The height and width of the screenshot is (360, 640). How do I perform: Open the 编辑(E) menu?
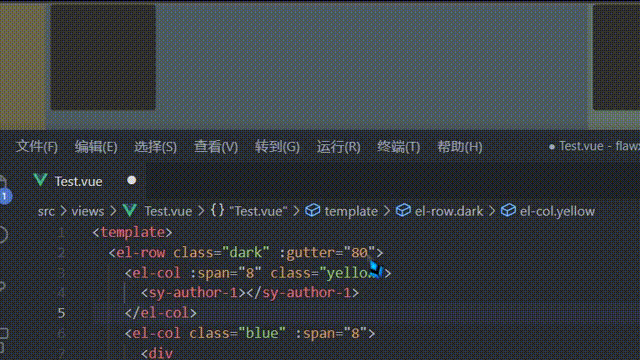point(96,147)
